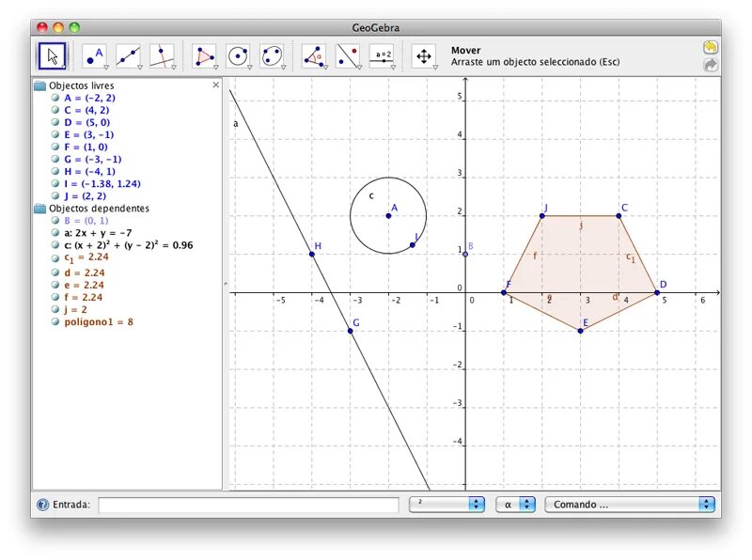Select d = 2.24 in algebra list
The width and height of the screenshot is (752, 560).
[x=85, y=272]
